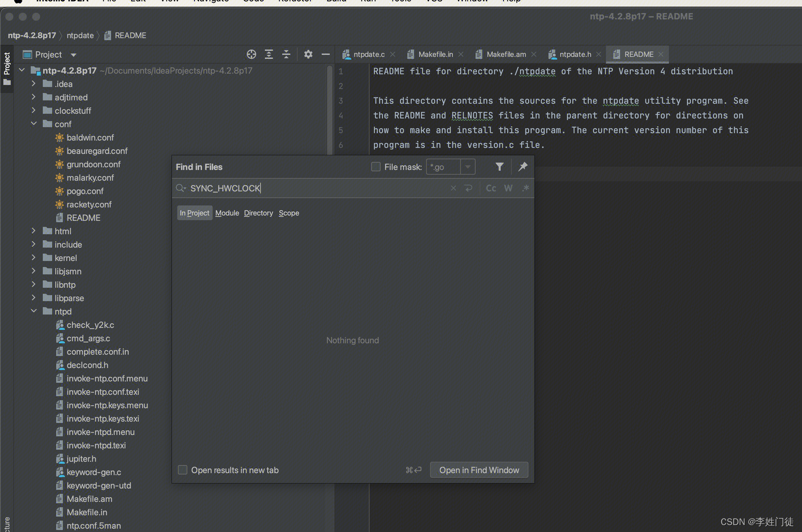Select the Directory search scope
The image size is (802, 532).
(x=258, y=213)
